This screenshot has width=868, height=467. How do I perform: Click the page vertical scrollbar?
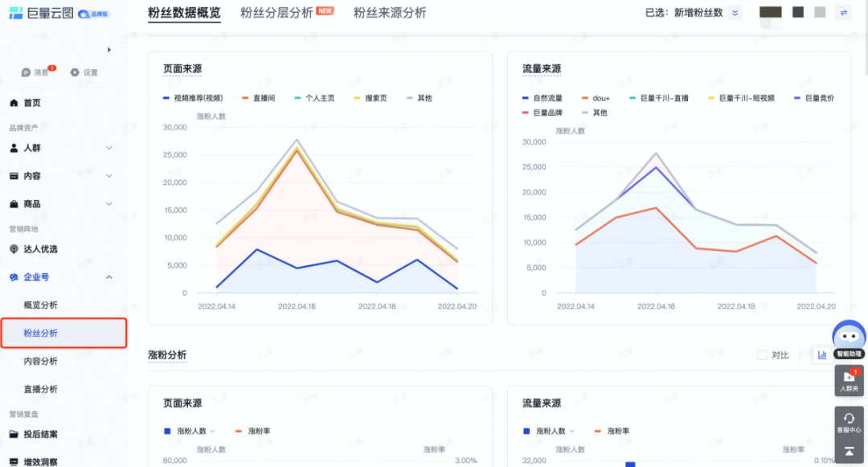(x=865, y=39)
